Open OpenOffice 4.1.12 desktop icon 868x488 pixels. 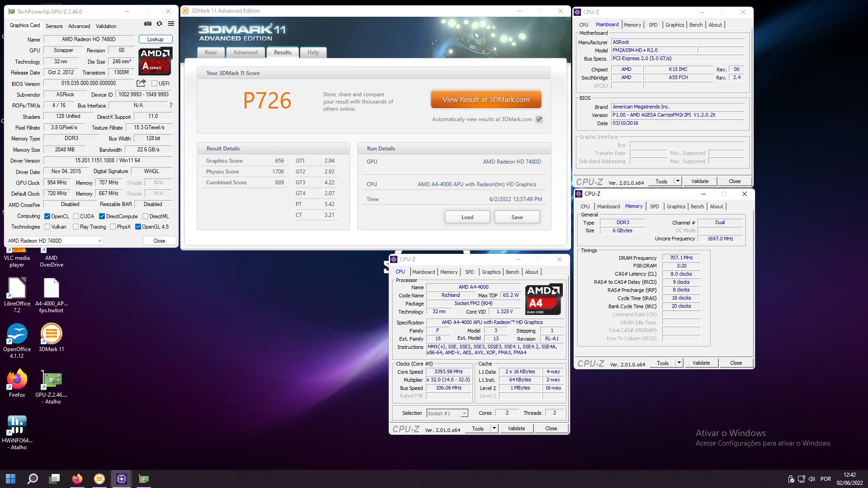17,341
